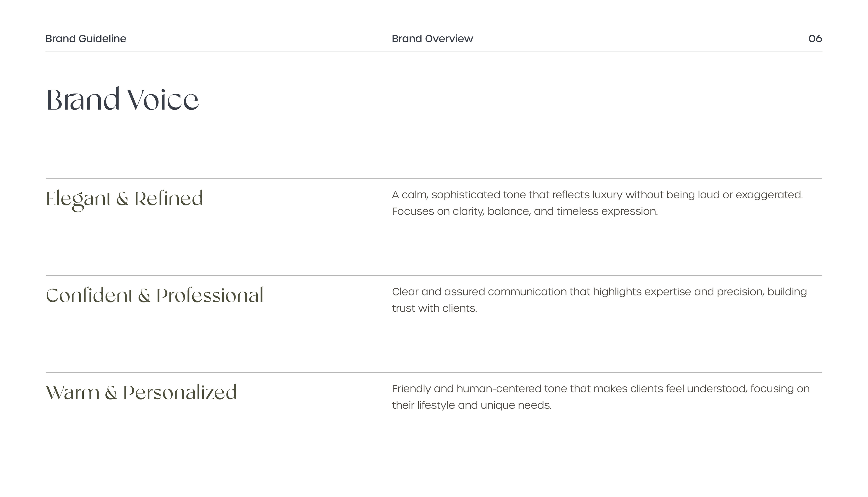Click the line starting "Friendly and human-centered tone"

[x=600, y=389]
